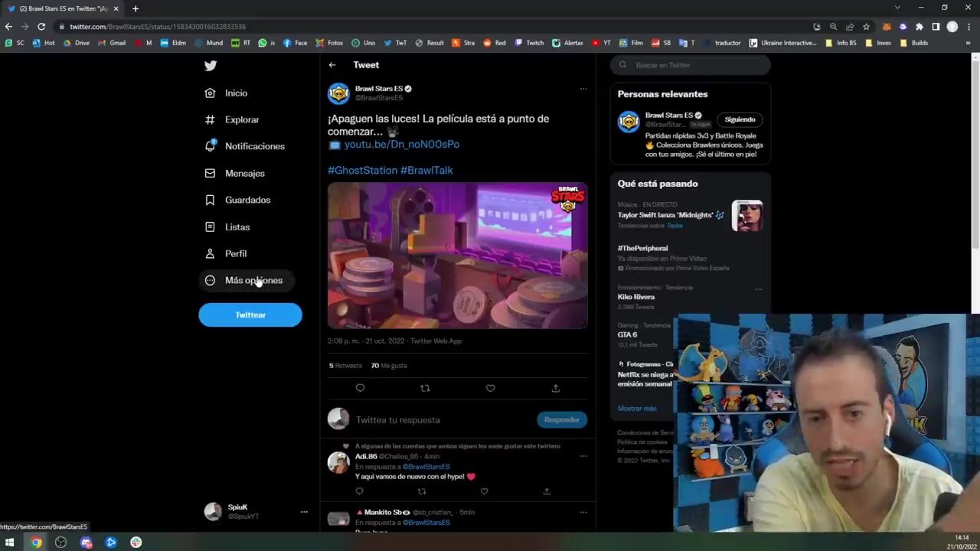The height and width of the screenshot is (551, 980).
Task: Open Adi.86's profile avatar
Action: [x=338, y=462]
